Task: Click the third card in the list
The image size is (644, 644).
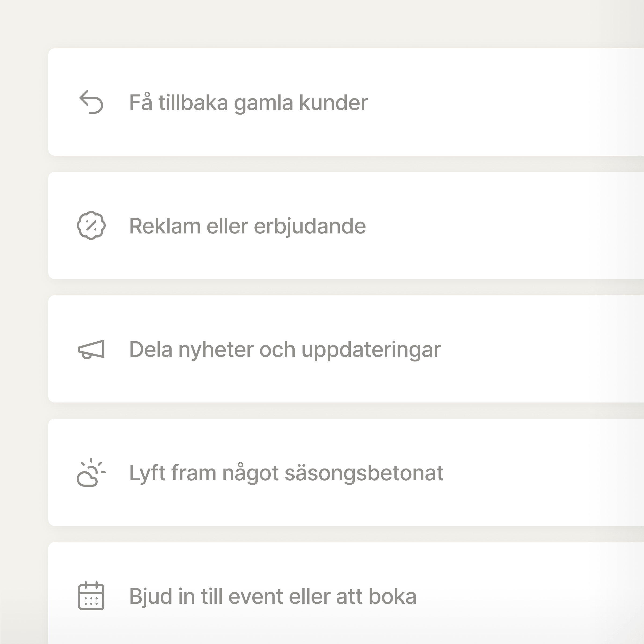Action: [300, 350]
